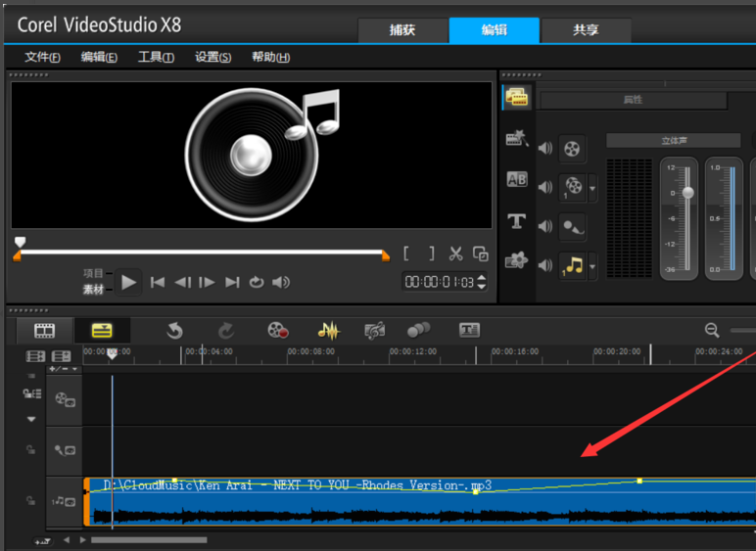Image resolution: width=756 pixels, height=551 pixels.
Task: Toggle preview volume speaker under player
Action: point(281,282)
